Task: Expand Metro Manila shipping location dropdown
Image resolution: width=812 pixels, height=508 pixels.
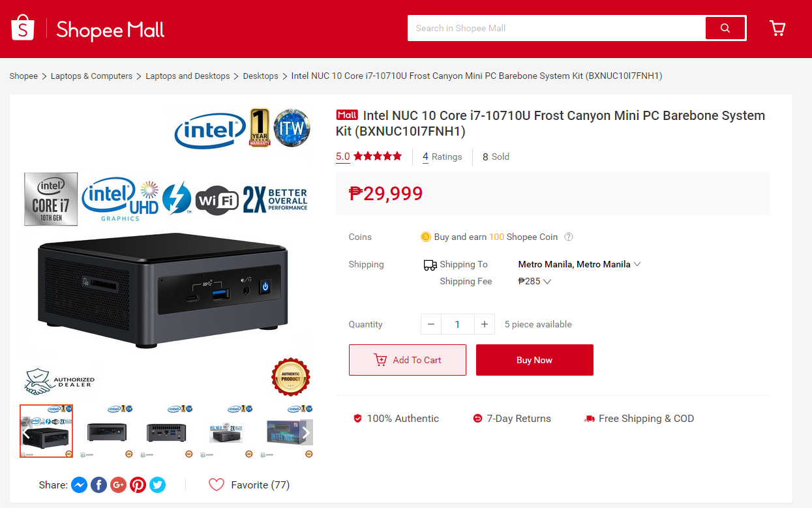Action: 579,264
